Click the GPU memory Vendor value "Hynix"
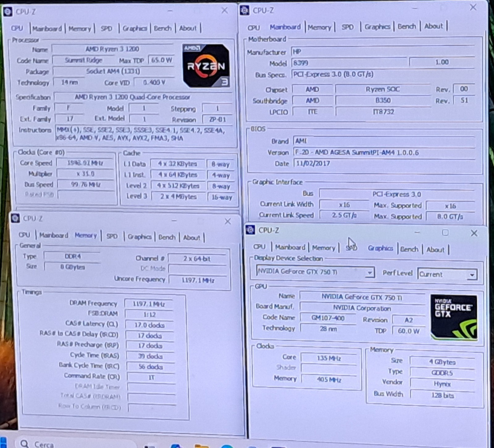The height and width of the screenshot is (448, 494). click(x=442, y=384)
